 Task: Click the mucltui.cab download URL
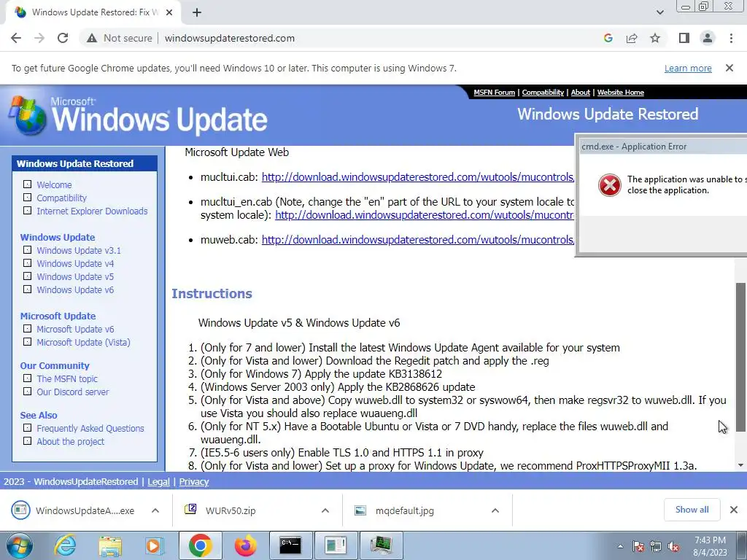click(x=418, y=177)
